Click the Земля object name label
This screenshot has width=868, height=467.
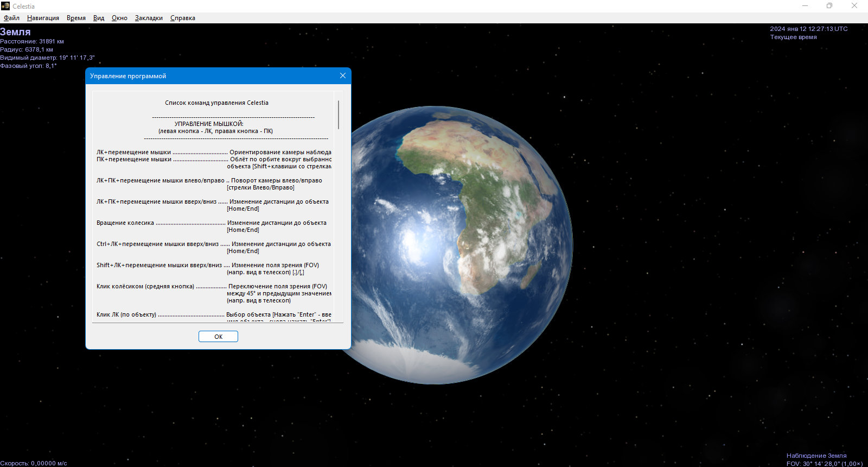tap(16, 32)
